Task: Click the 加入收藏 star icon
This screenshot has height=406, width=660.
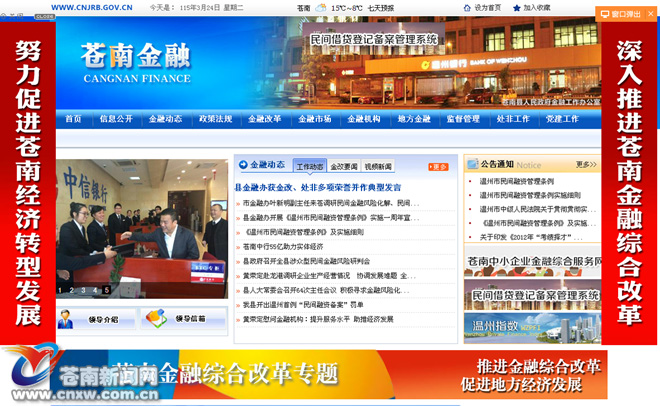Action: tap(517, 8)
